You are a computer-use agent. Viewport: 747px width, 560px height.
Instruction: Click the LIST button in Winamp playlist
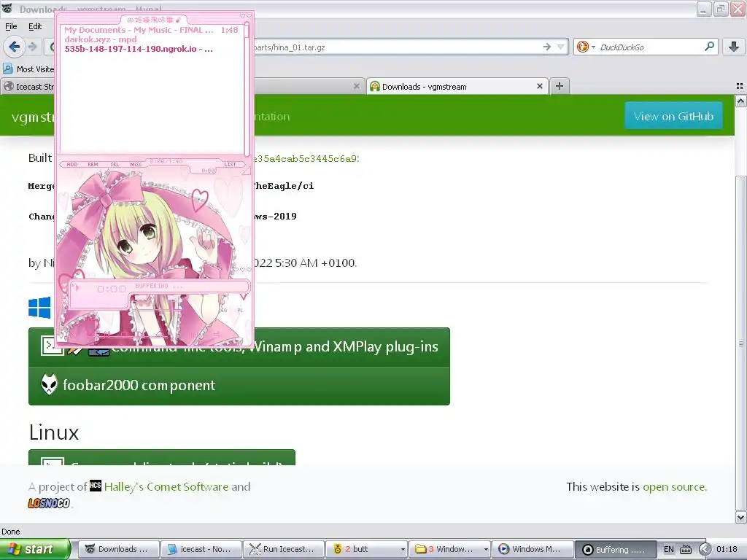coord(230,164)
